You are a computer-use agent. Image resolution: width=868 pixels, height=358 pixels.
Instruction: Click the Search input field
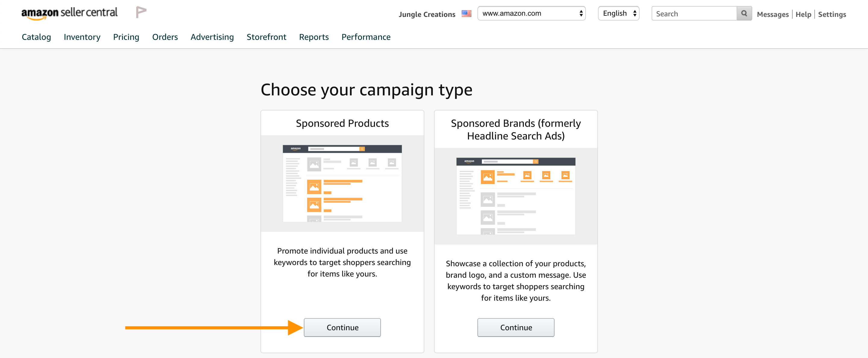[694, 14]
